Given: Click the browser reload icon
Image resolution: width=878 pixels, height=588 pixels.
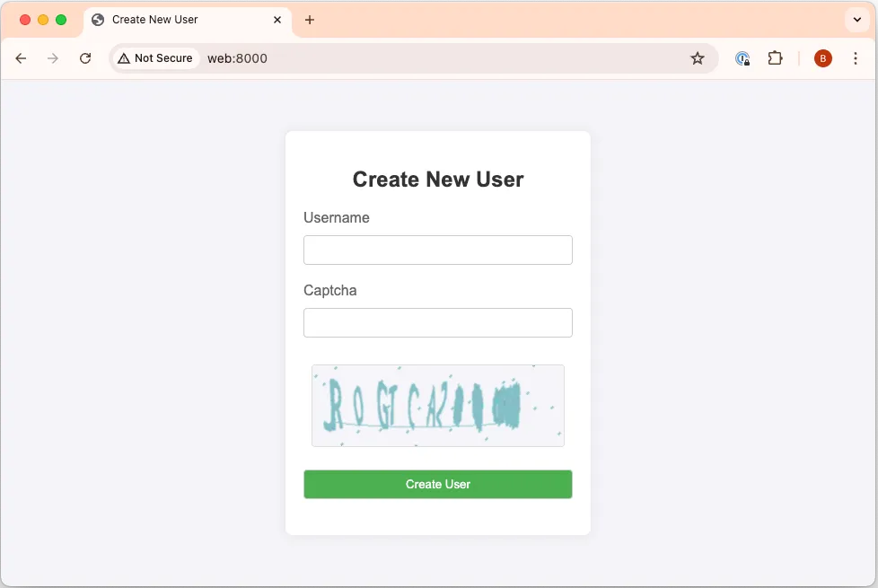Looking at the screenshot, I should [85, 57].
